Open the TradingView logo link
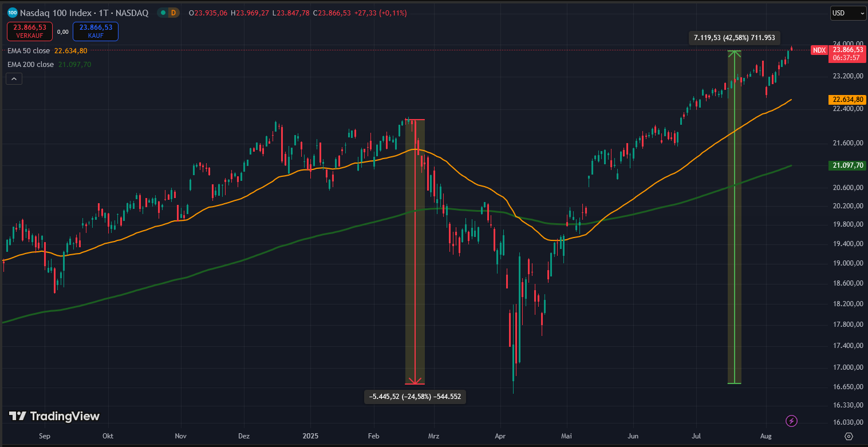Screen dimensions: 868x447 click(x=54, y=416)
